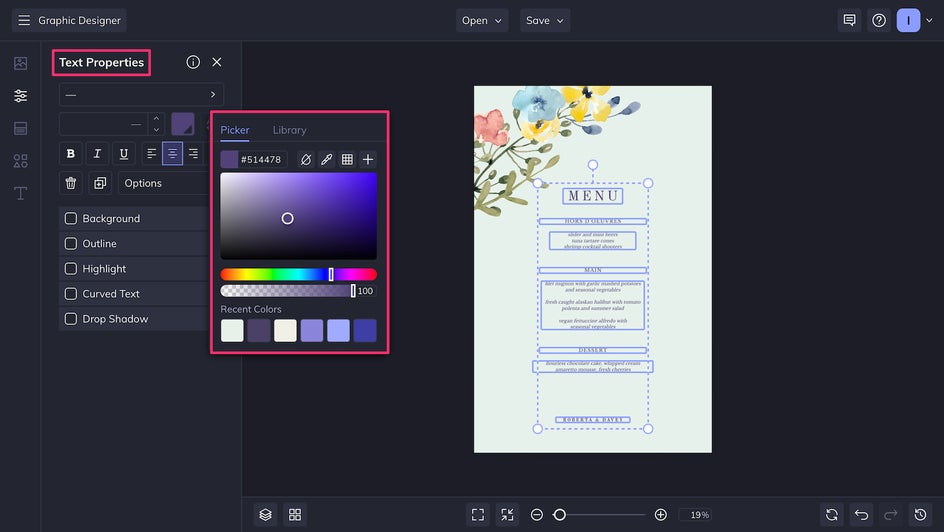The image size is (944, 532).
Task: Click the reset refresh icon
Action: (x=832, y=515)
